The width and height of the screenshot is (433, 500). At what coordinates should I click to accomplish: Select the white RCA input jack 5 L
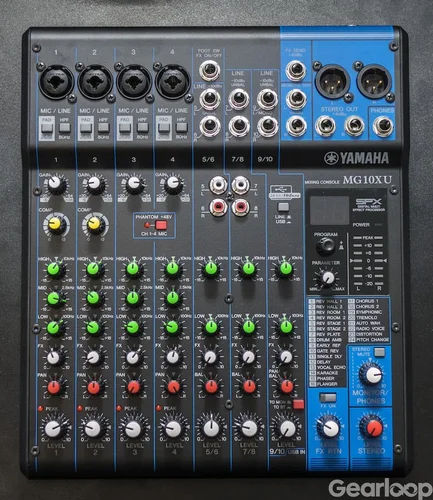[x=219, y=184]
